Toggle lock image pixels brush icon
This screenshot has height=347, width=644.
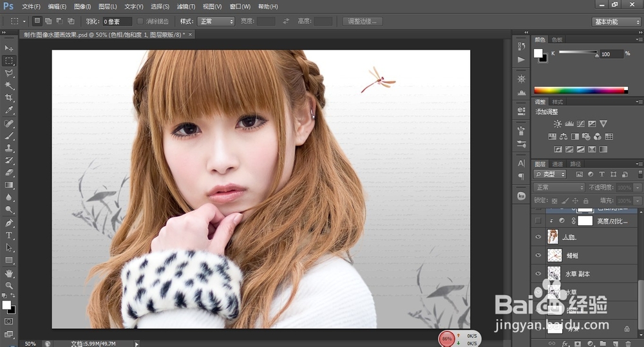pyautogui.click(x=565, y=201)
